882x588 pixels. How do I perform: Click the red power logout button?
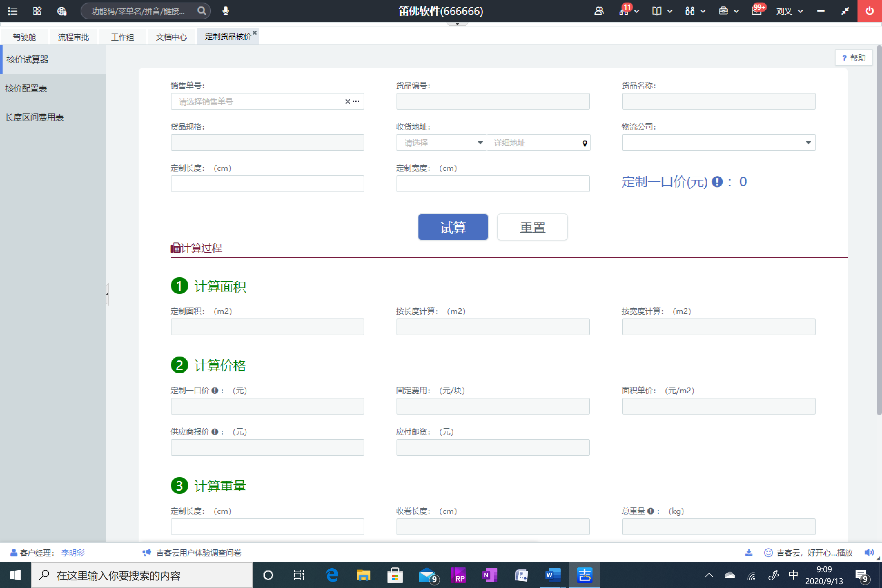[x=869, y=11]
